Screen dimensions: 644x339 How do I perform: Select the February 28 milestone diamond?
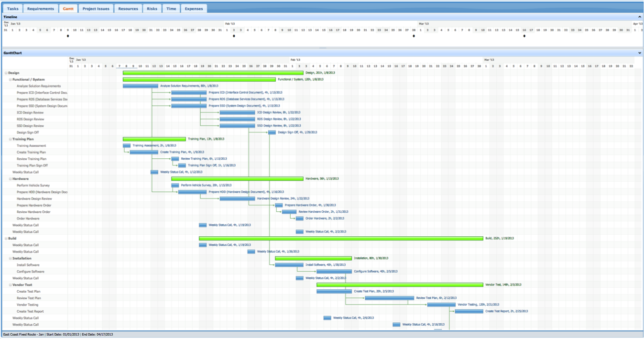414,36
